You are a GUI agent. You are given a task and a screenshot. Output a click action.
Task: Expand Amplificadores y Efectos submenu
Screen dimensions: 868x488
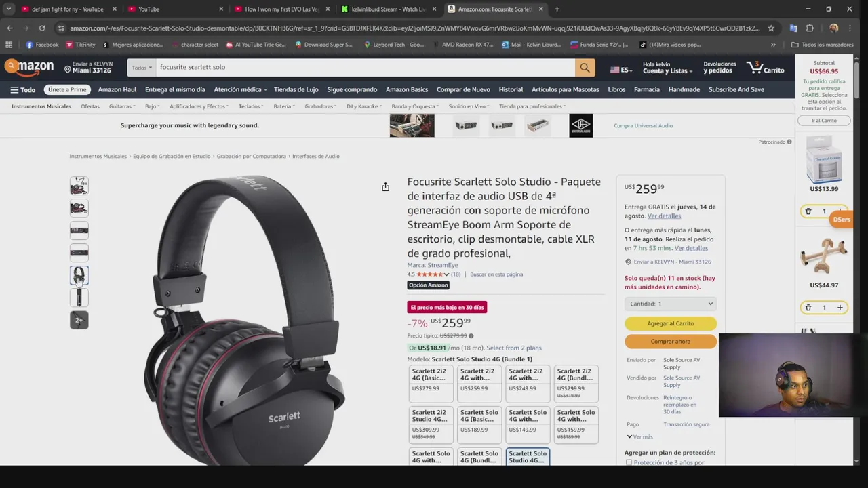point(199,106)
